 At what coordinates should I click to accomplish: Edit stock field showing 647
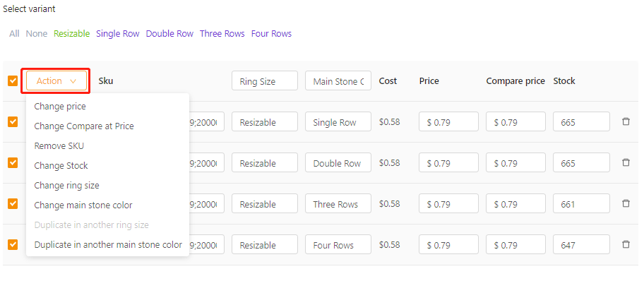click(x=581, y=245)
